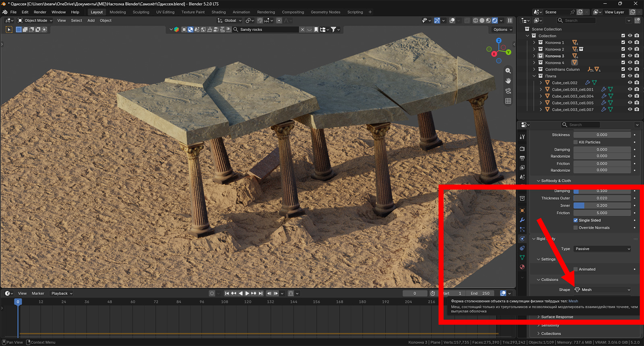Switch to orthographic grid view icon

point(508,101)
